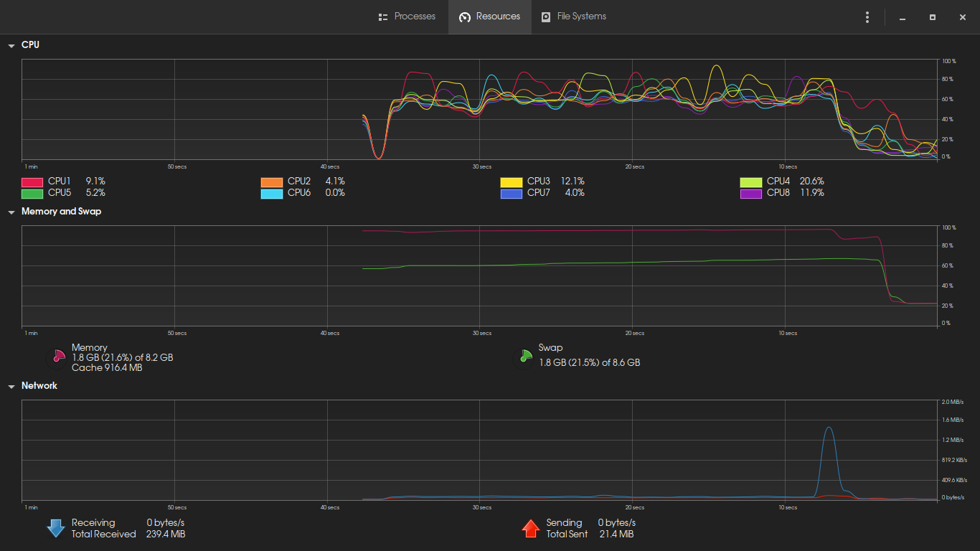Change the CPU7 blue color swatch
Viewport: 980px width, 551px height.
click(512, 194)
